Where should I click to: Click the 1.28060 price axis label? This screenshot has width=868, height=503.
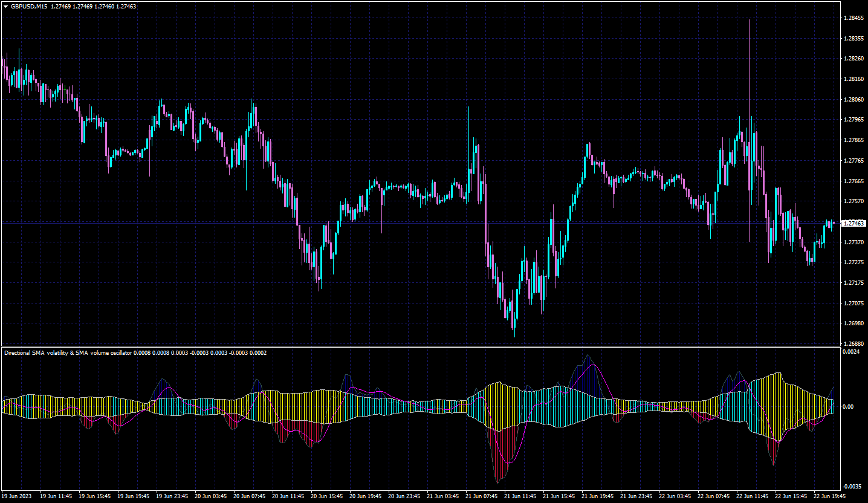(853, 100)
